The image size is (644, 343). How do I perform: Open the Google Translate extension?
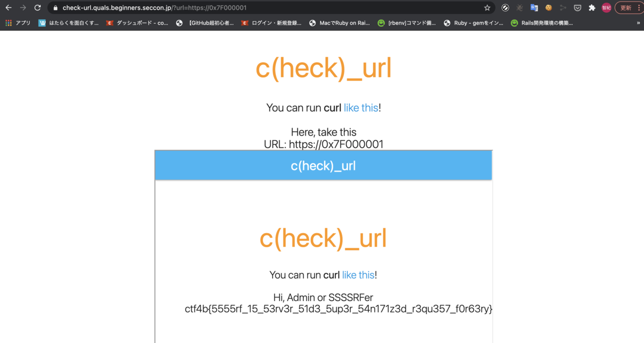[534, 8]
